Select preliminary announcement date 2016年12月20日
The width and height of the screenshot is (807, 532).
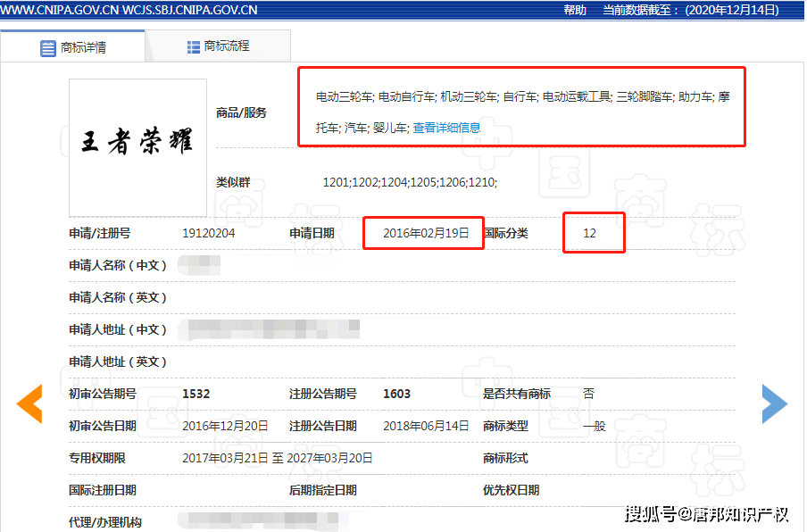(225, 426)
